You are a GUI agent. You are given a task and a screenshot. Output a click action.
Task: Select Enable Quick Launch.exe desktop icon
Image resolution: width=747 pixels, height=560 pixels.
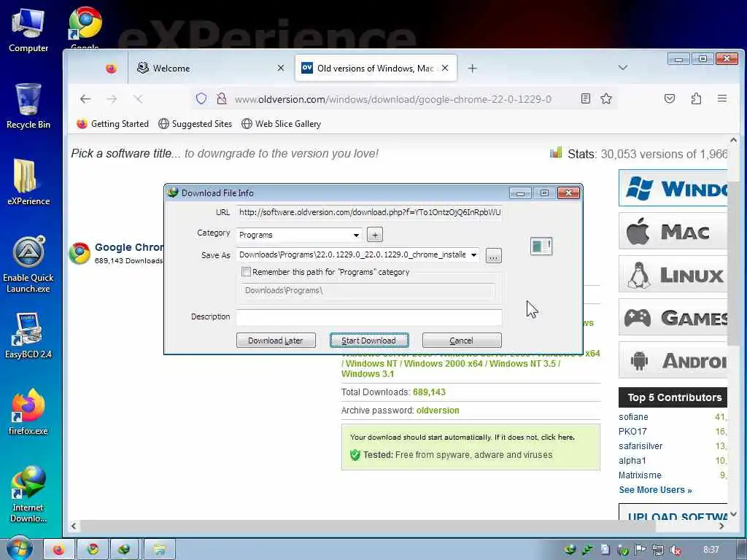28,264
